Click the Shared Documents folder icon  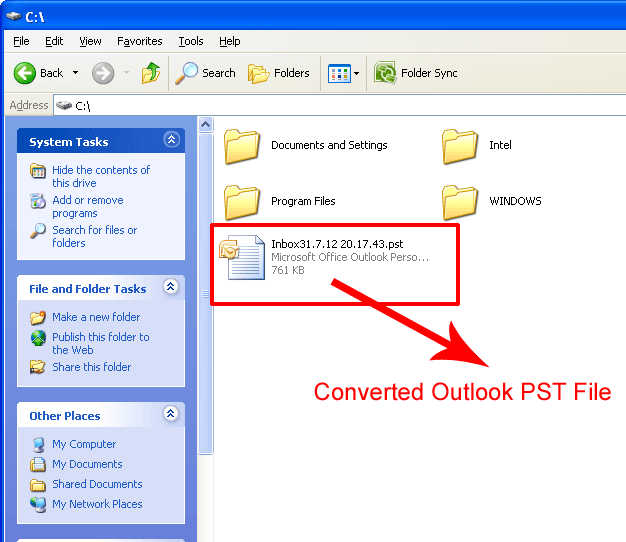38,485
